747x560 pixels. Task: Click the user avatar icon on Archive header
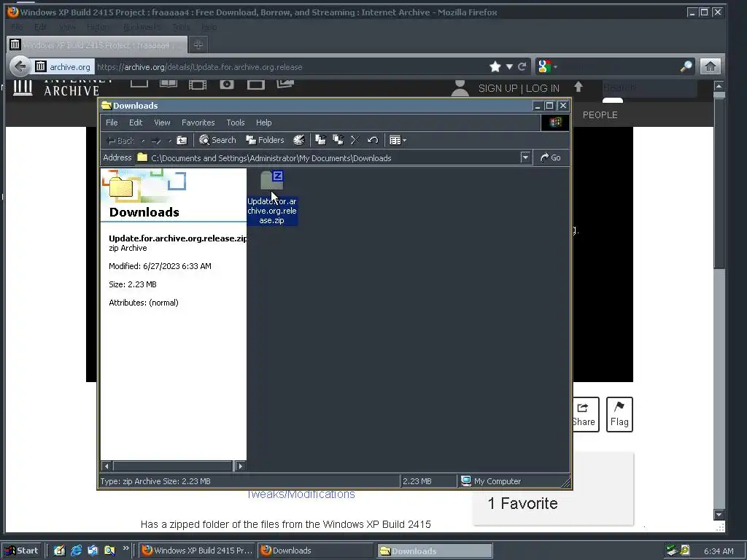coord(460,88)
